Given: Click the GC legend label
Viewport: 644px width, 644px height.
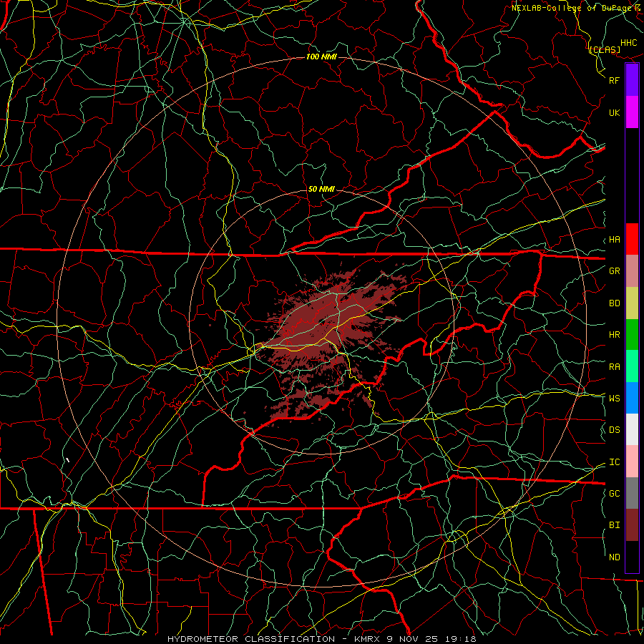Looking at the screenshot, I should click(x=614, y=493).
